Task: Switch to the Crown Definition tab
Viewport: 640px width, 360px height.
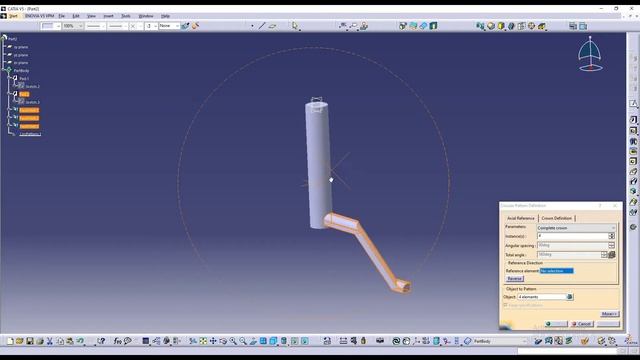Action: pos(557,218)
